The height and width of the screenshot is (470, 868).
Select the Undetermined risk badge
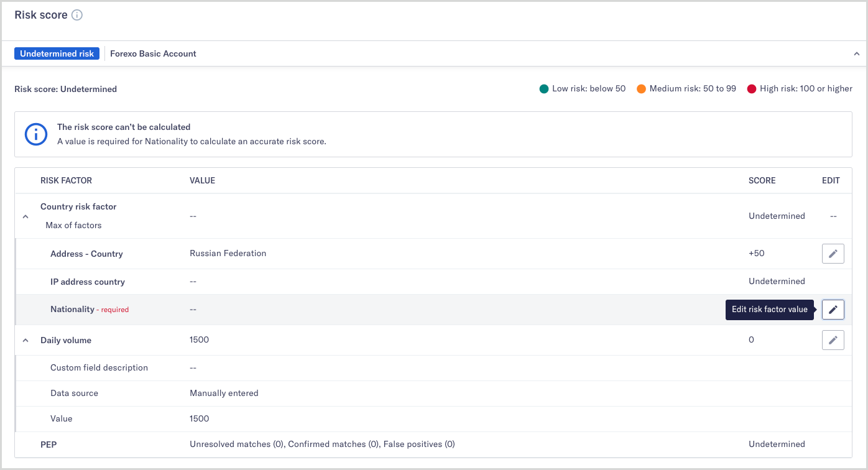coord(57,53)
